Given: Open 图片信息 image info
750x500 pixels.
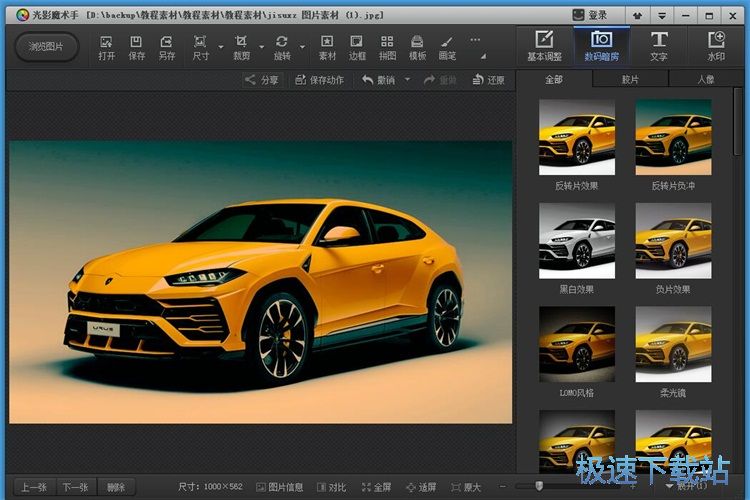Looking at the screenshot, I should [280, 487].
